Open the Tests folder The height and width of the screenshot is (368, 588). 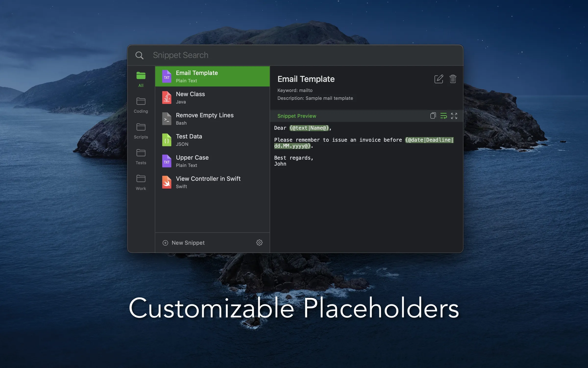[141, 156]
